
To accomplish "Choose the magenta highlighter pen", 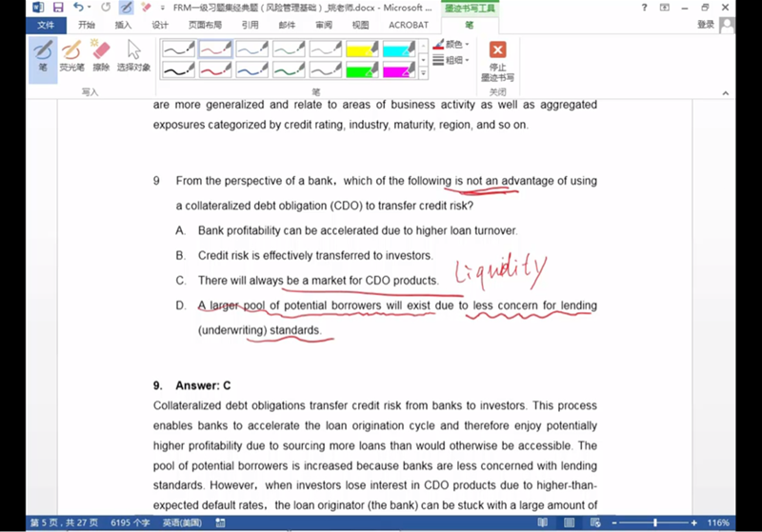I will (x=399, y=69).
